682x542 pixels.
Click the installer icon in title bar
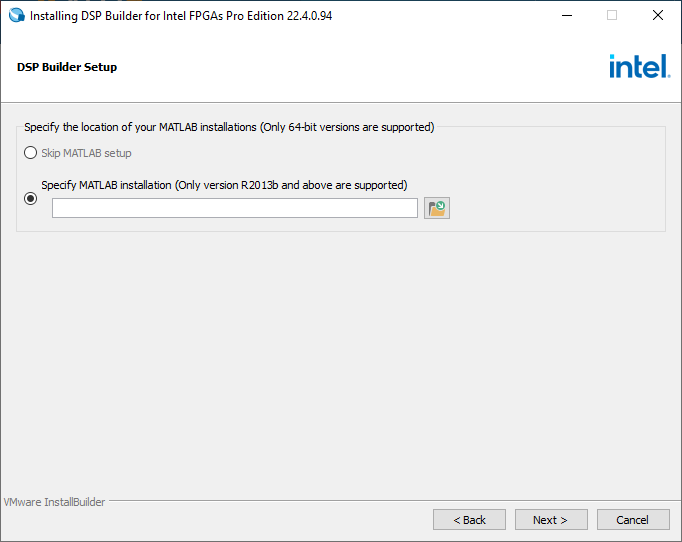(x=16, y=16)
